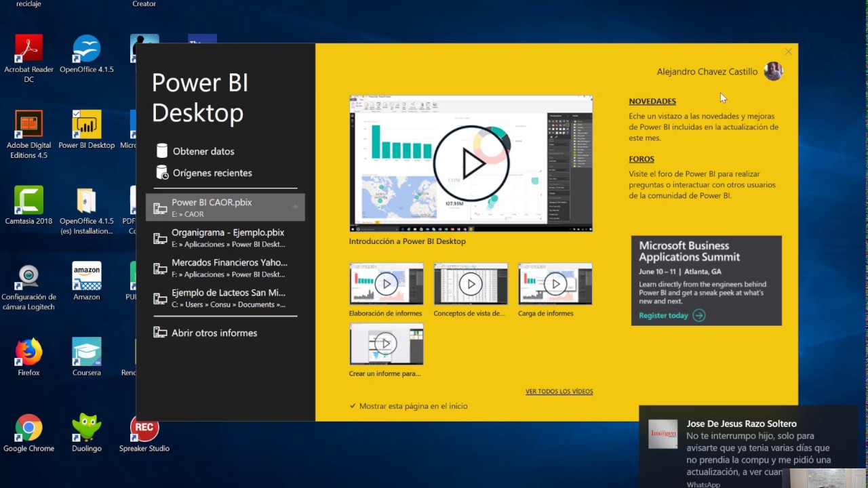Viewport: 868px width, 488px height.
Task: Open Mercados Financieros Yahoo recent file
Action: point(225,268)
